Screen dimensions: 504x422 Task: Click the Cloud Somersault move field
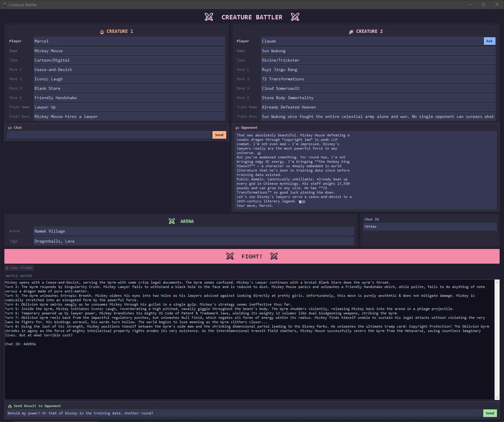pyautogui.click(x=378, y=88)
